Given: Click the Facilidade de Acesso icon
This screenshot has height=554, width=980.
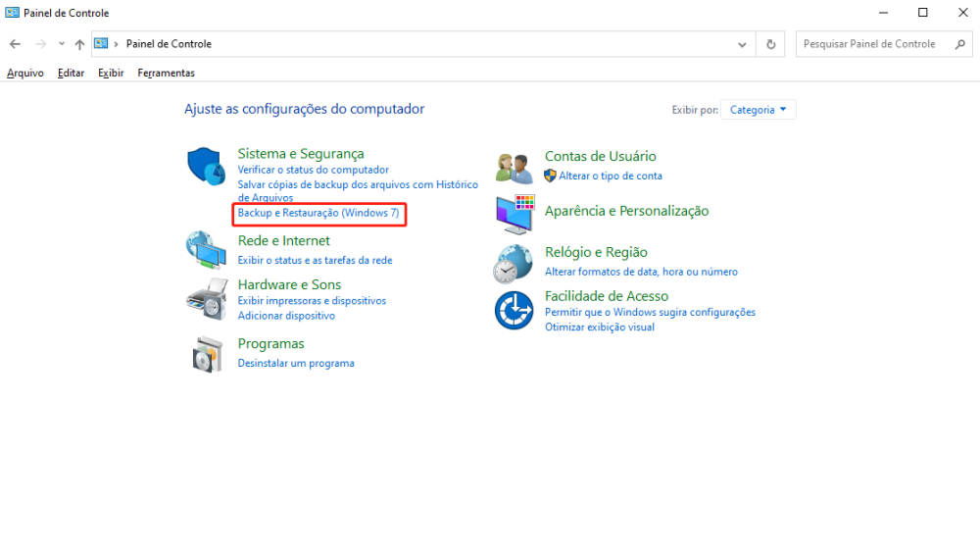Looking at the screenshot, I should pos(514,310).
